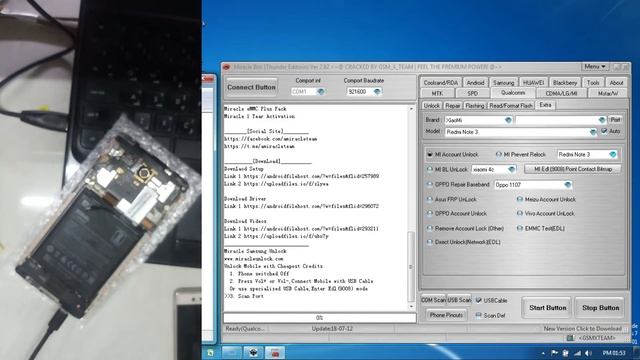Select MI Prevent Relock radio option
640x360 pixels.
click(498, 155)
